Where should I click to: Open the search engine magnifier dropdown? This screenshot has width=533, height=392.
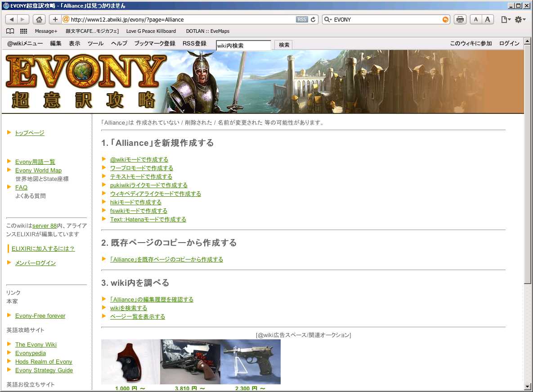click(328, 20)
